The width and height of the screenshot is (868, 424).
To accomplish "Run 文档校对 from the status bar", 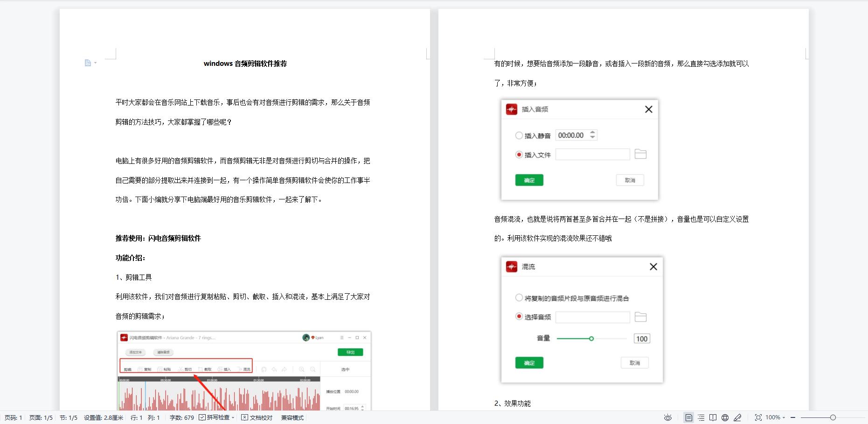I will tap(256, 417).
